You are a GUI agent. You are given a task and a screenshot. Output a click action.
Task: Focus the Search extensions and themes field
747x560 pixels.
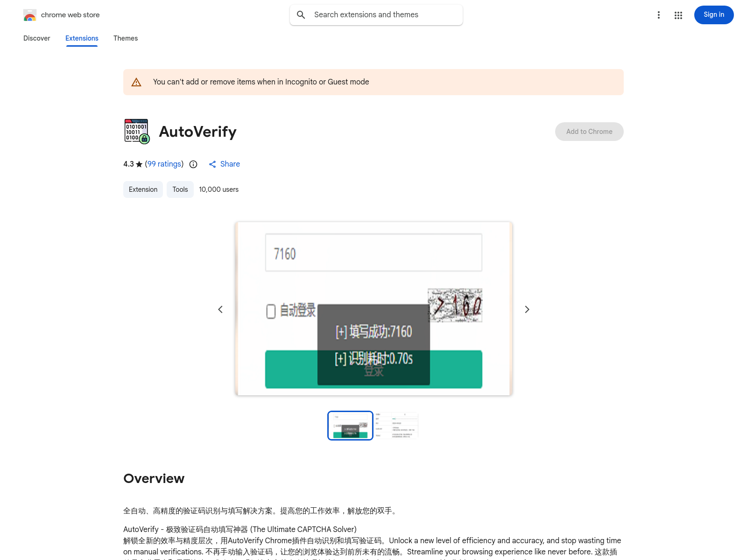376,15
